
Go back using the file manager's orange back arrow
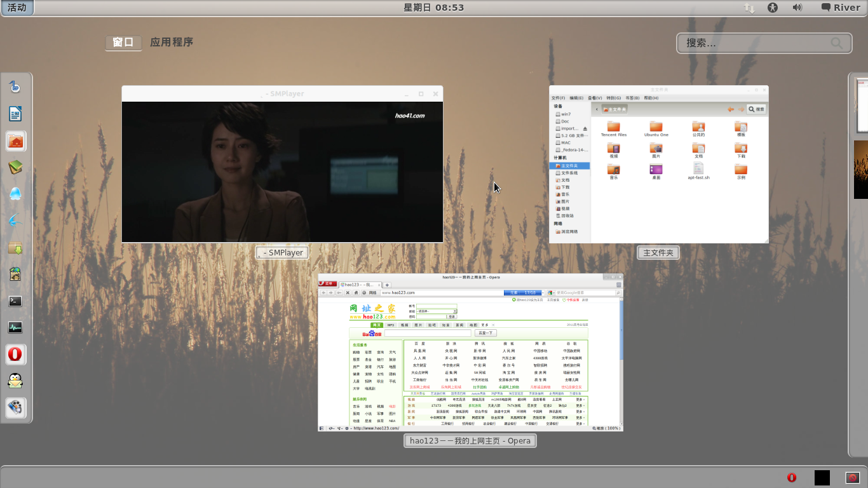(x=731, y=109)
